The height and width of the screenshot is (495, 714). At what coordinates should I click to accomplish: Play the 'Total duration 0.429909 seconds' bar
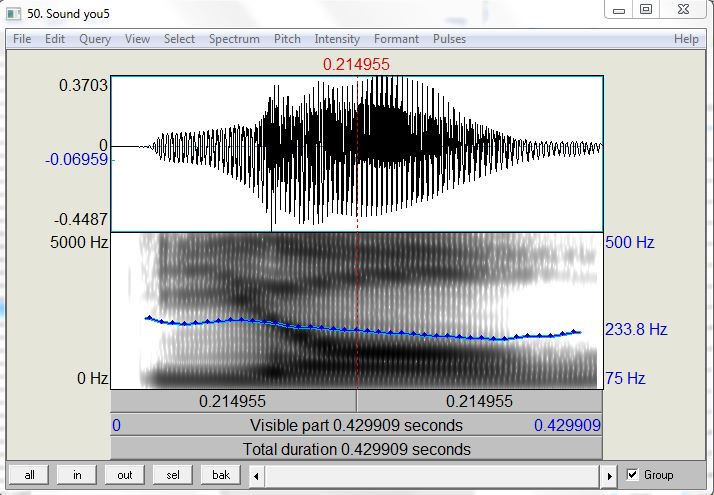click(357, 449)
